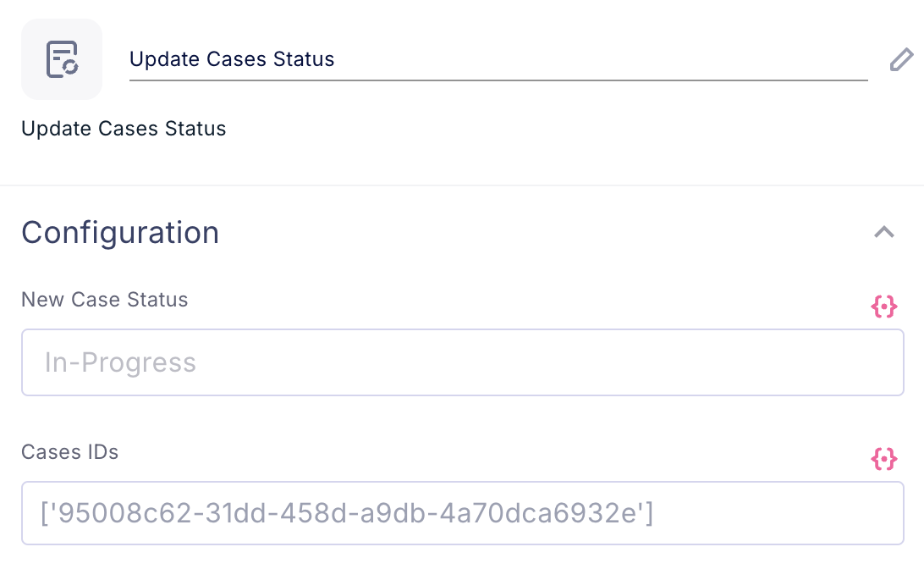Click the closing bracket in Cases IDs
This screenshot has width=924, height=569.
648,513
